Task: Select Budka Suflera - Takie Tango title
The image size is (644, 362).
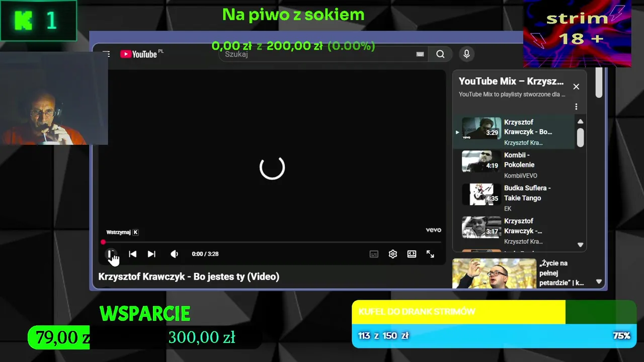Action: point(527,193)
